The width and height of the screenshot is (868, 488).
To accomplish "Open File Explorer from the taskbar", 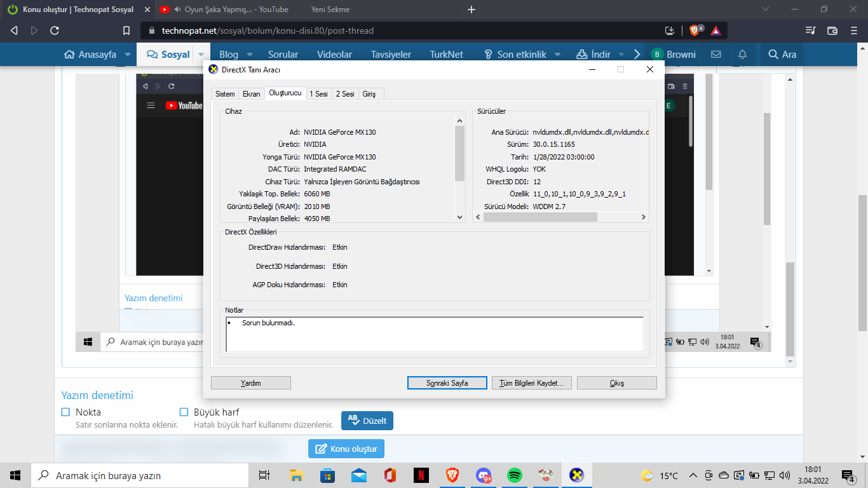I will pos(296,475).
